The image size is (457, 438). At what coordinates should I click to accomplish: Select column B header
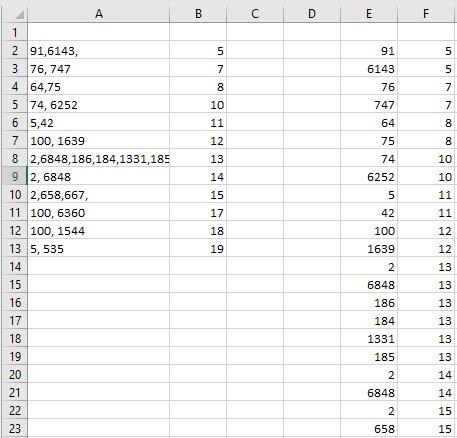pos(198,14)
